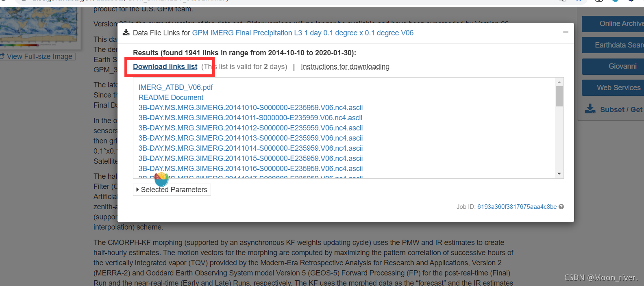644x286 pixels.
Task: Download the 3IMERG.20141014 ascii file
Action: 250,148
